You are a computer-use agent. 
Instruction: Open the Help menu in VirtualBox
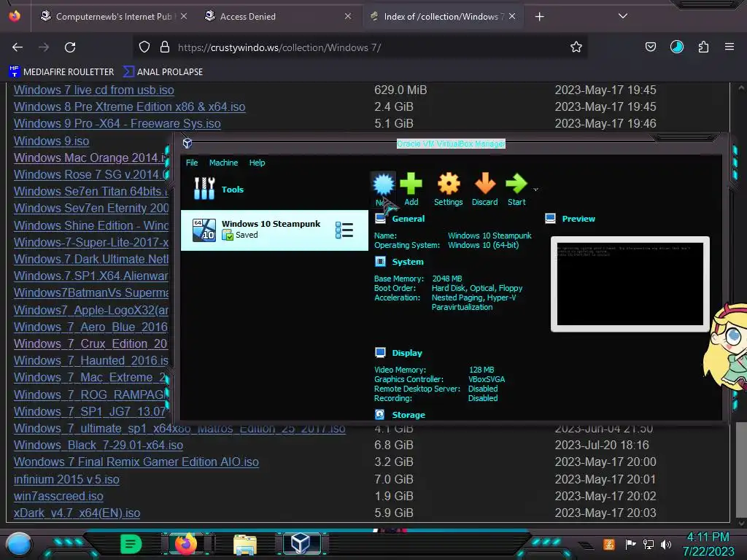click(x=257, y=163)
